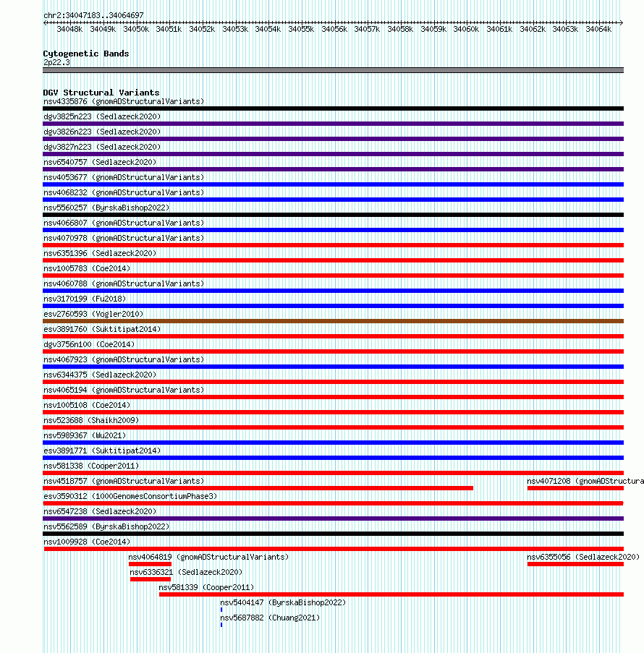Viewport: 644px width, 653px height.
Task: Select the 34064k ruler mark
Action: point(599,29)
